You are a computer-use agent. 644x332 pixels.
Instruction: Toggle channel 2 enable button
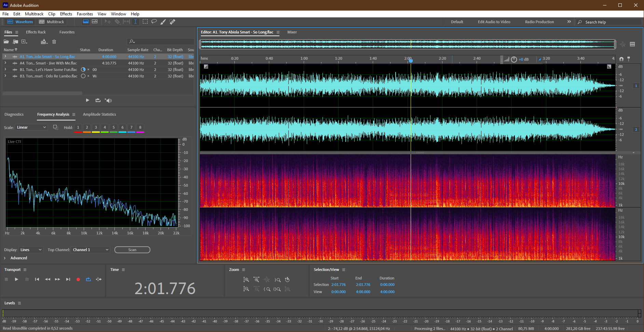coord(636,129)
